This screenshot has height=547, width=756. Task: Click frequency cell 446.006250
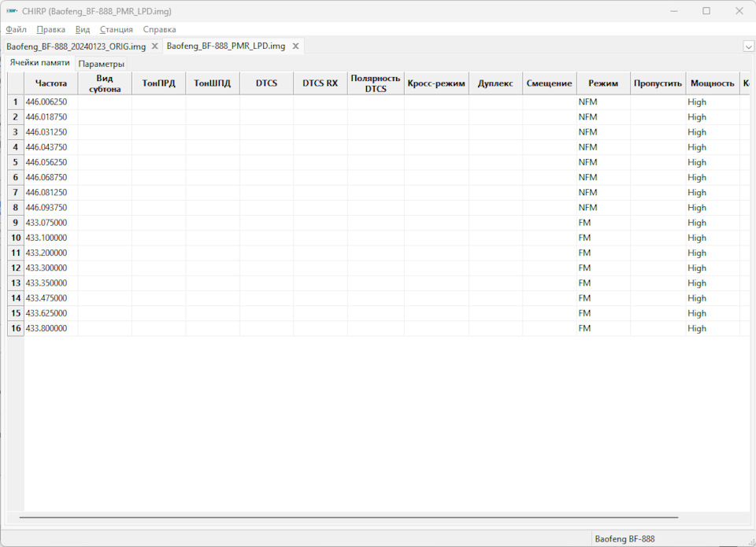point(50,102)
